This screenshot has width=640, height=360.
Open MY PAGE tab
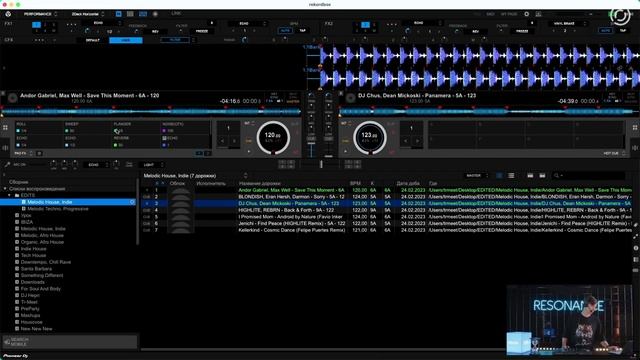(509, 14)
